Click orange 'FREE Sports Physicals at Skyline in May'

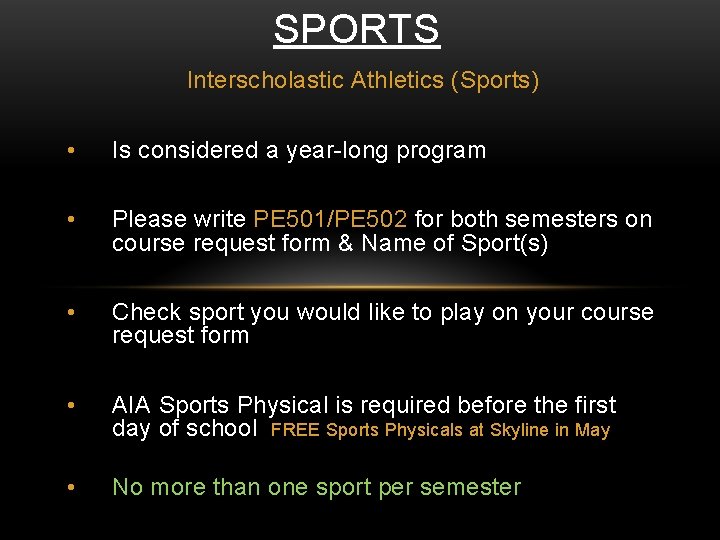441,430
